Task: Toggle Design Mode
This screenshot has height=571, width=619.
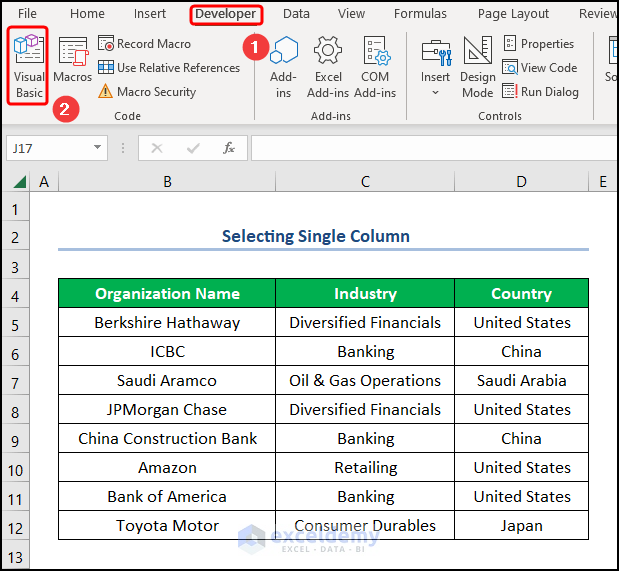Action: pyautogui.click(x=477, y=66)
